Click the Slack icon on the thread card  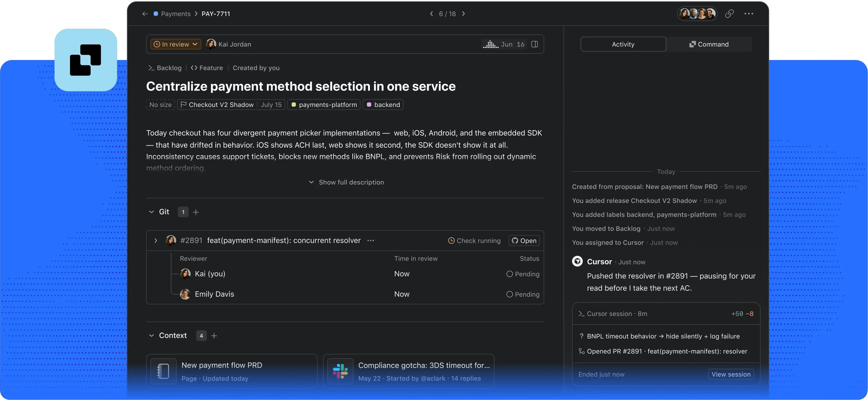point(340,371)
